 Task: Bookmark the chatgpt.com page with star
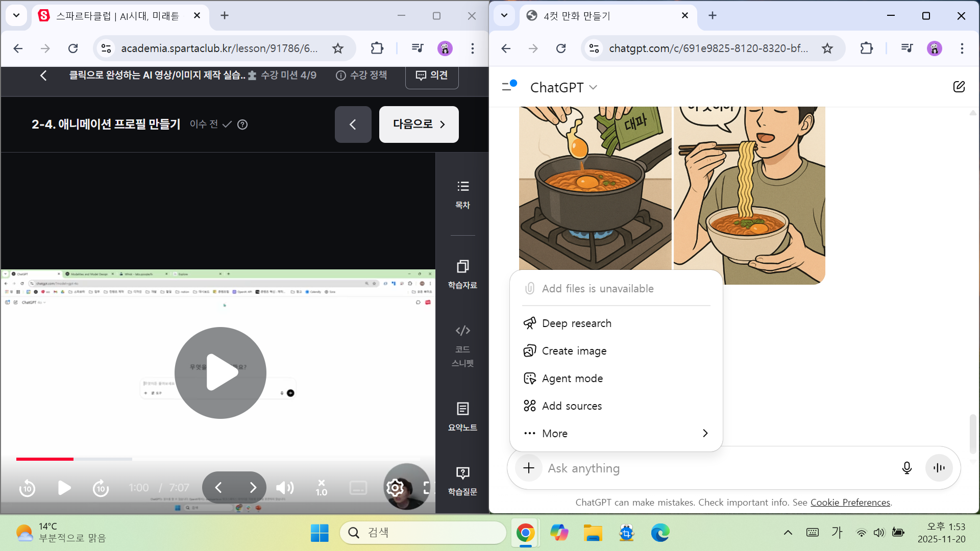point(827,48)
